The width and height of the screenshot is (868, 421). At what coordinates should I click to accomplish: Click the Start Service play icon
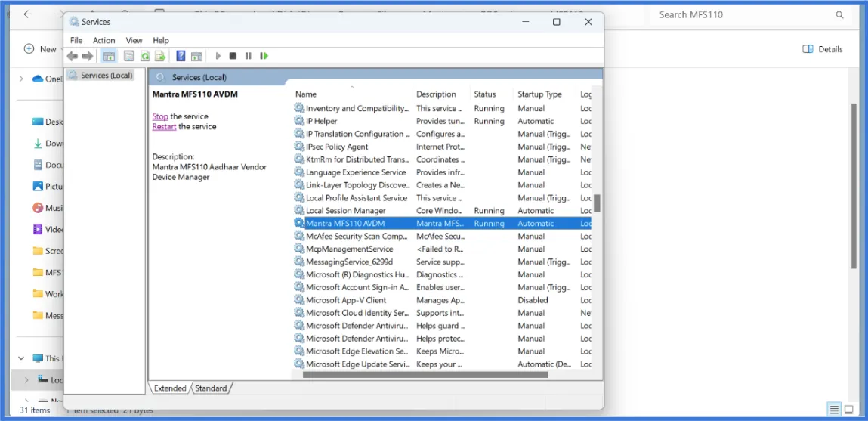pos(218,56)
